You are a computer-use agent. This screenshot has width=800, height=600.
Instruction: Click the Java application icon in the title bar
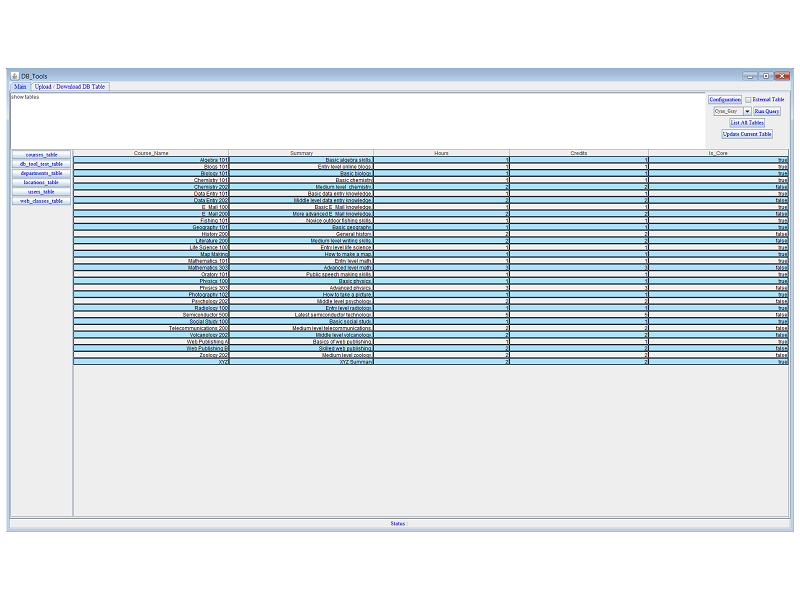click(14, 75)
